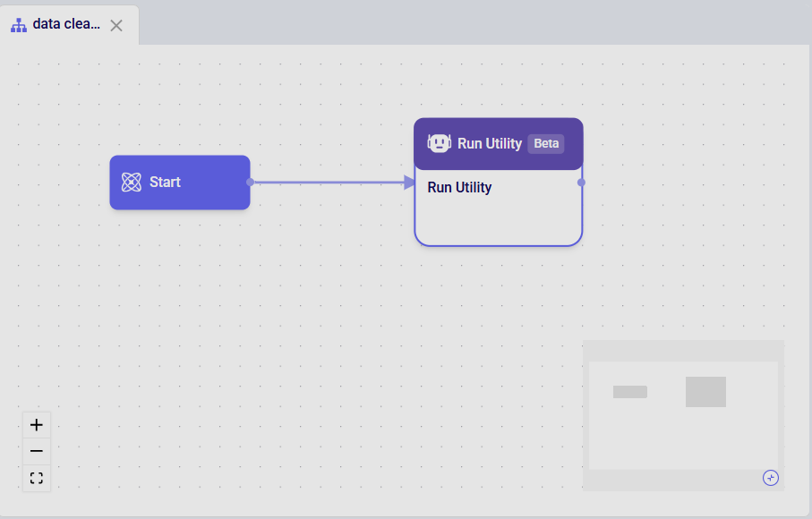
Task: Click the Start node output connector dot
Action: 250,183
